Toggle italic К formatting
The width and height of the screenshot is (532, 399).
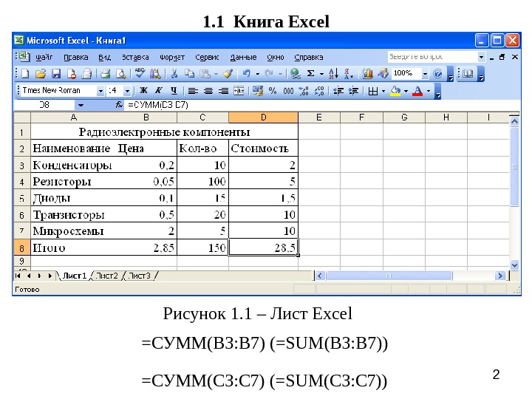[x=158, y=91]
